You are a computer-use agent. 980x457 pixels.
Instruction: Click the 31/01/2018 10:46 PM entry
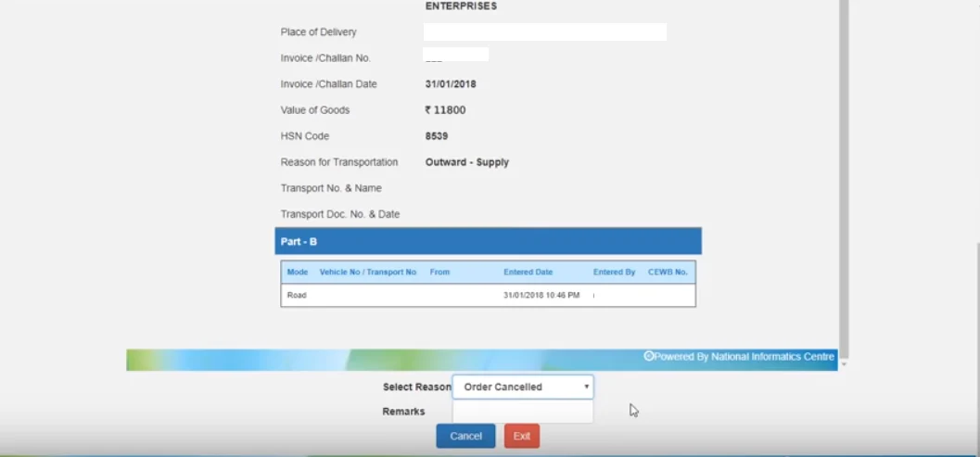point(541,295)
